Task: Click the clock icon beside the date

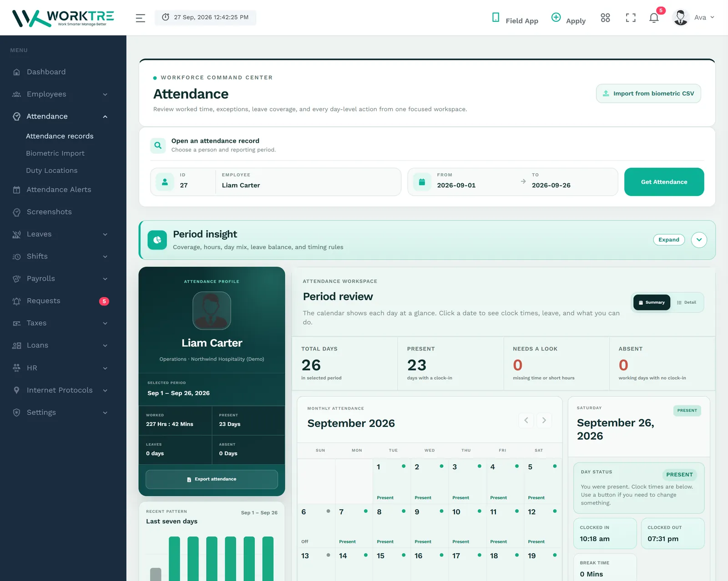Action: [166, 17]
